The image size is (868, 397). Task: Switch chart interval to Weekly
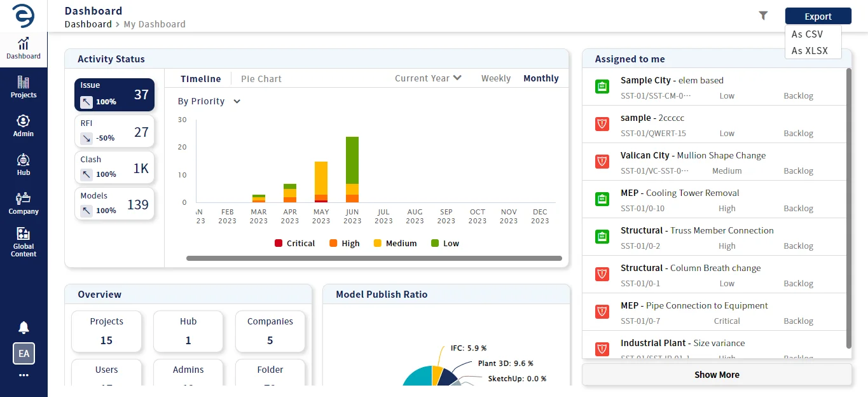click(x=496, y=78)
